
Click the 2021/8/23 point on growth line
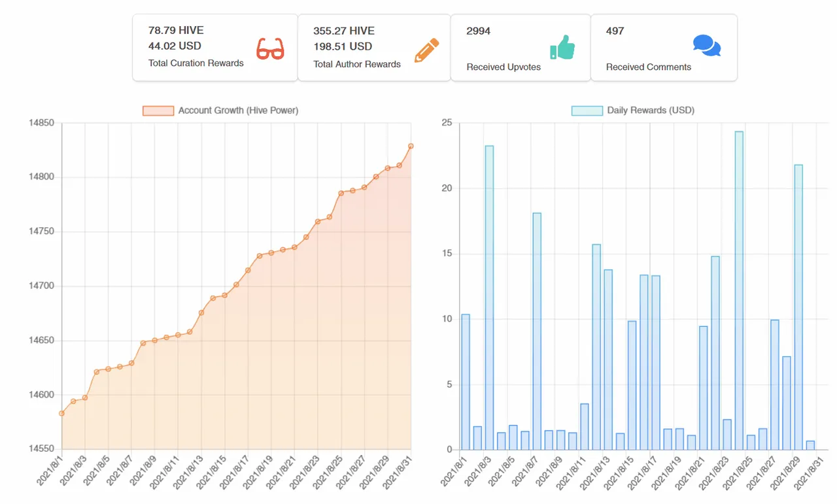click(x=318, y=222)
